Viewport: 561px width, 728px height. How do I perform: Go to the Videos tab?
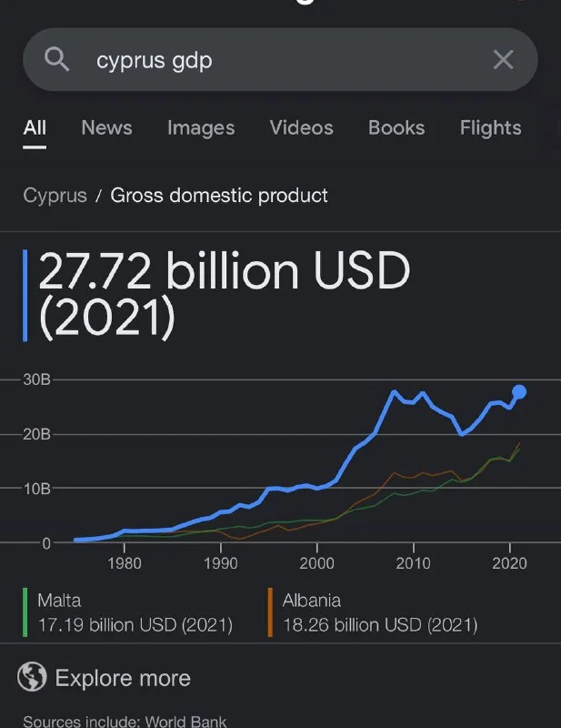click(x=301, y=128)
